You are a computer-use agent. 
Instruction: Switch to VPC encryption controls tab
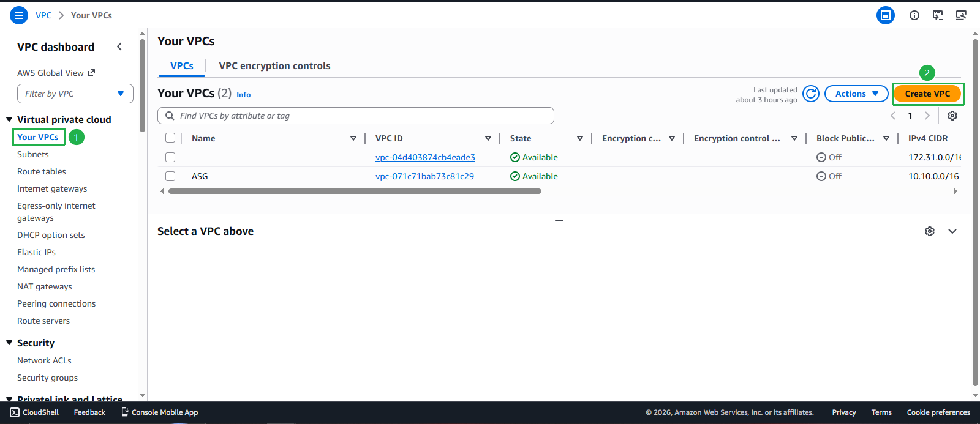tap(274, 65)
